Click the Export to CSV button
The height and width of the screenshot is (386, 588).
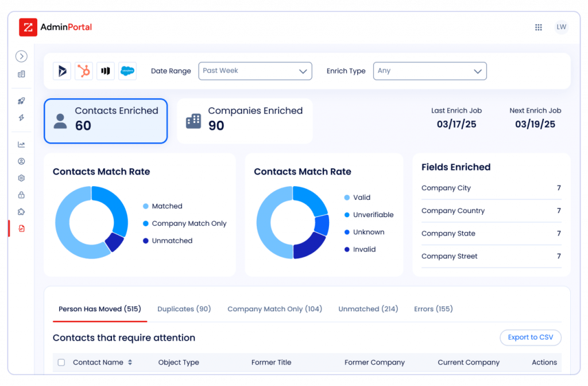pyautogui.click(x=530, y=337)
